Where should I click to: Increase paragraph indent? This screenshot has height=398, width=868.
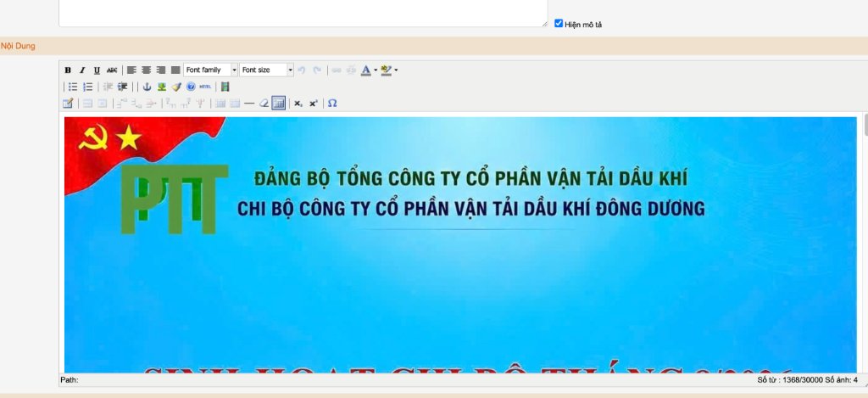[x=122, y=87]
